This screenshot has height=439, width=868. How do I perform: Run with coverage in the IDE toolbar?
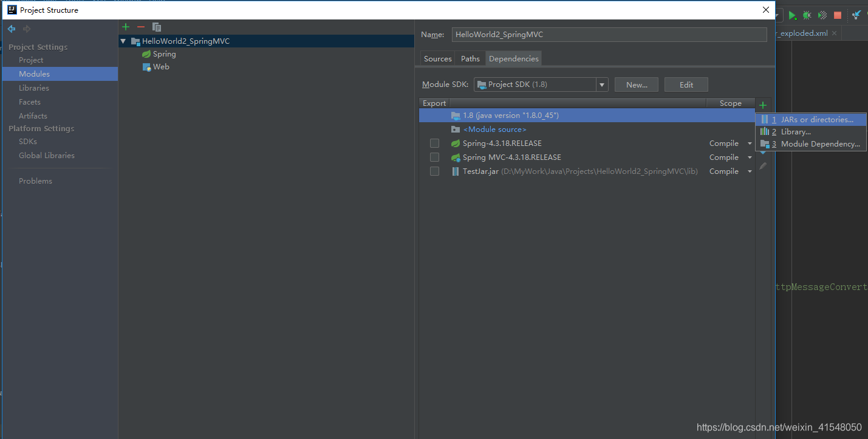(x=822, y=15)
